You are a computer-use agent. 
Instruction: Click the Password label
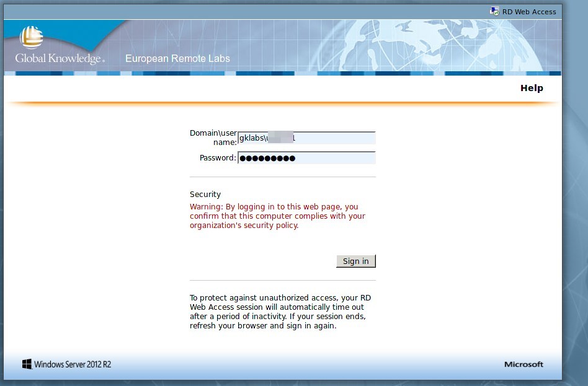[218, 158]
